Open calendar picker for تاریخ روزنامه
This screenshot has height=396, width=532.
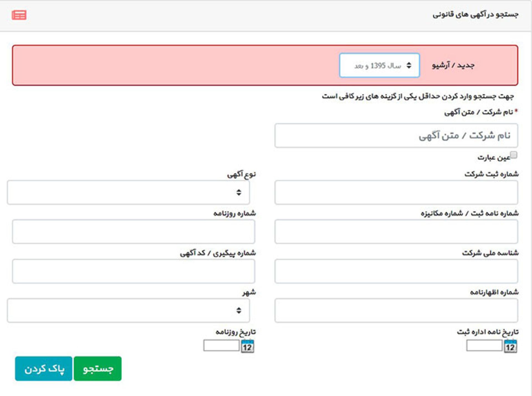(247, 346)
